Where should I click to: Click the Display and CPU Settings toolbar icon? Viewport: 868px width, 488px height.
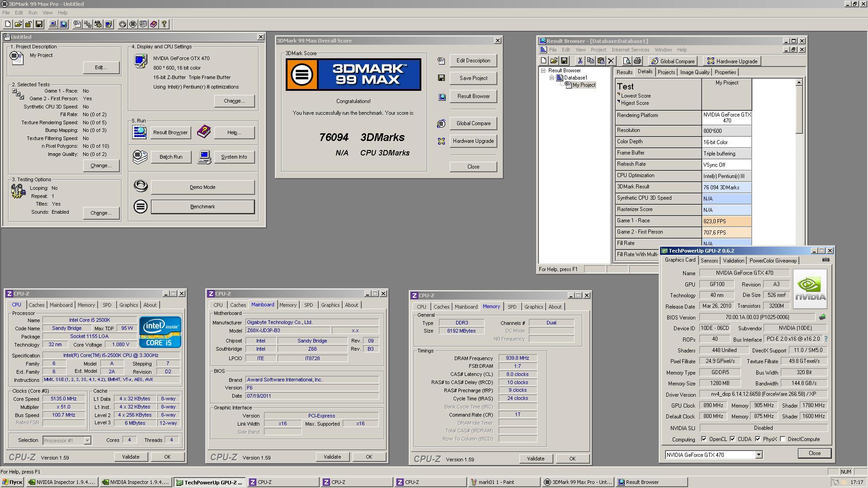(108, 24)
